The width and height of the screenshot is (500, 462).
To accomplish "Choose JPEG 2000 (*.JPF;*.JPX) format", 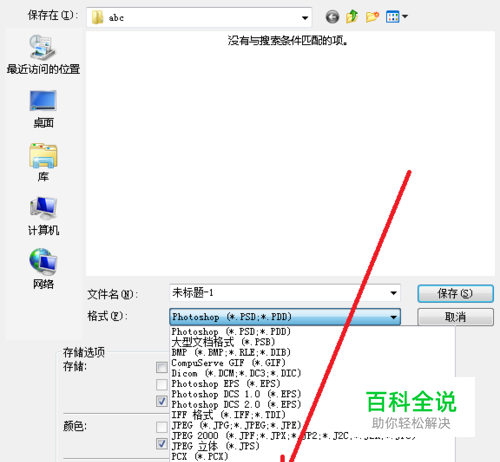I will (312, 436).
